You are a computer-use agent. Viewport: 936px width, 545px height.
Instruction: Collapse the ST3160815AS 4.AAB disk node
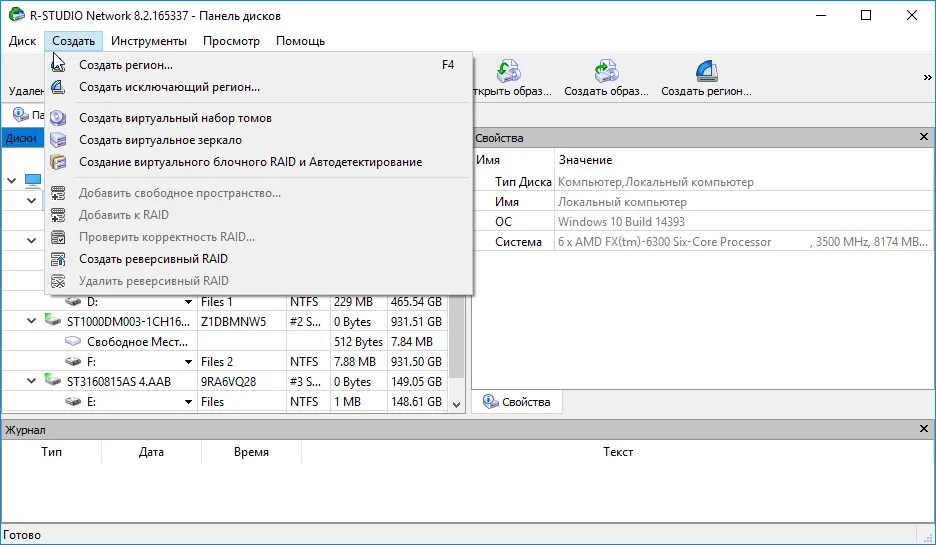31,381
